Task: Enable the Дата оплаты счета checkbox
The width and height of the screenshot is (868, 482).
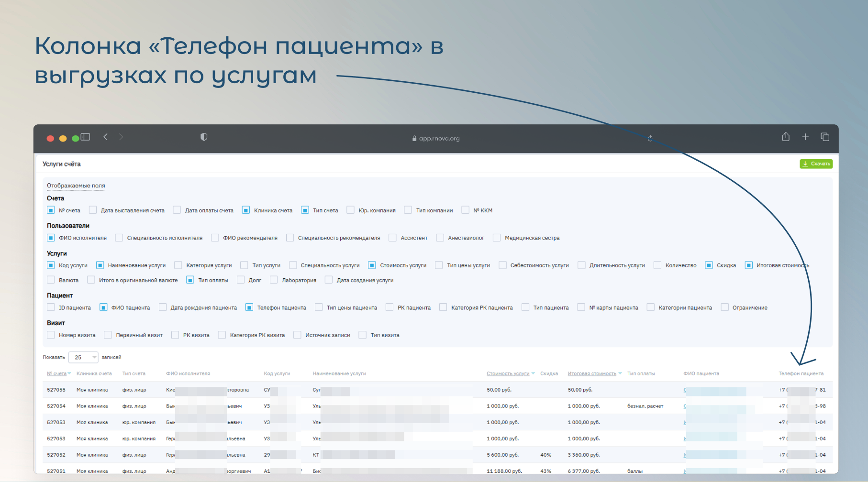Action: point(177,210)
